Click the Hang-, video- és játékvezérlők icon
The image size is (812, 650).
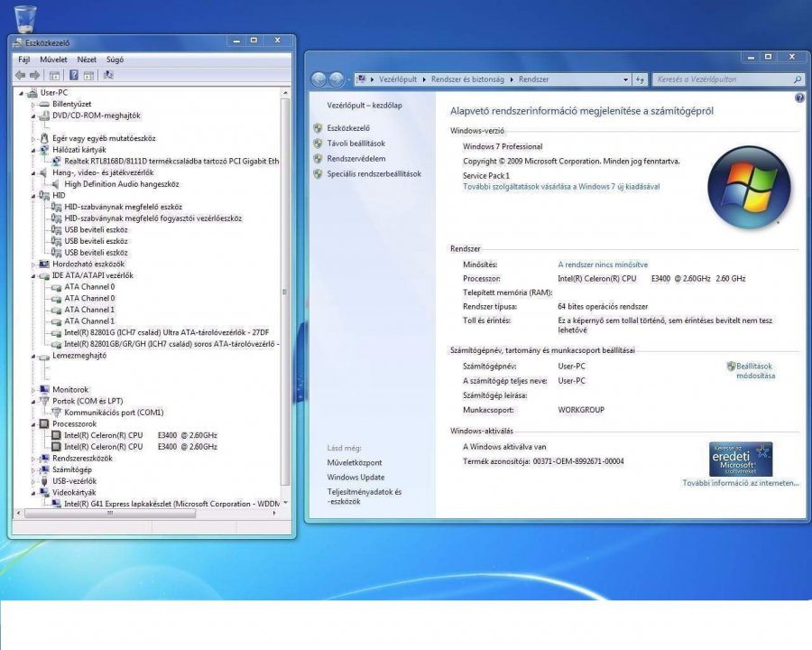(44, 172)
